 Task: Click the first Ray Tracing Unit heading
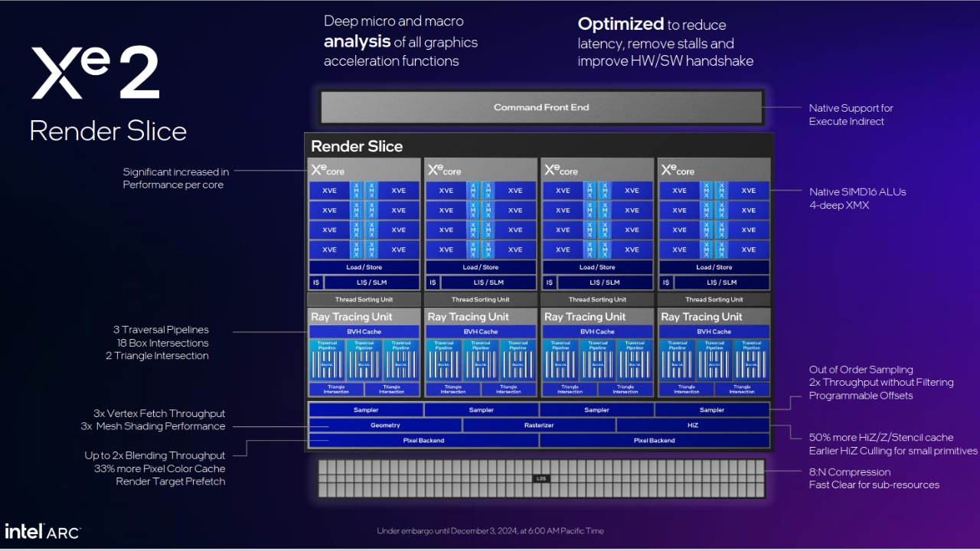click(351, 317)
